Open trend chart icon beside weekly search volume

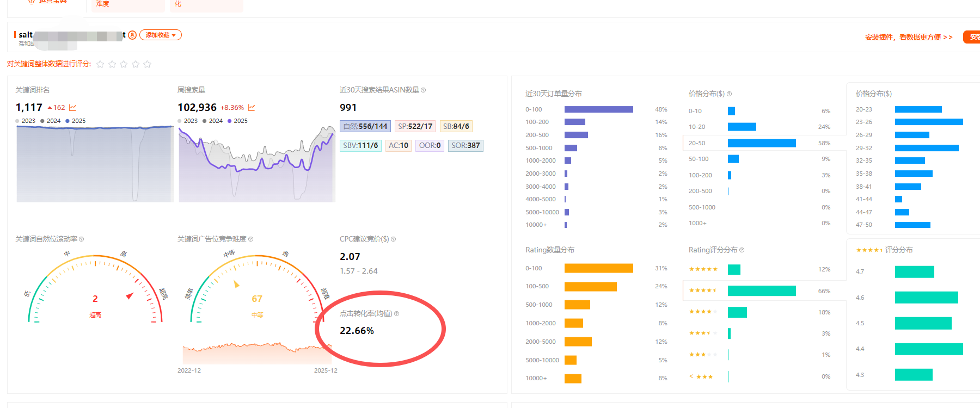252,108
